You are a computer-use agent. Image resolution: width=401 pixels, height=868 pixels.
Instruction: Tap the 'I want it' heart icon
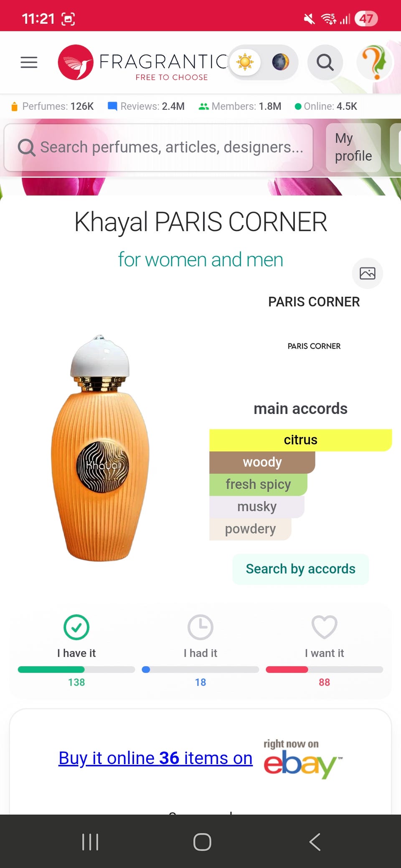point(325,627)
